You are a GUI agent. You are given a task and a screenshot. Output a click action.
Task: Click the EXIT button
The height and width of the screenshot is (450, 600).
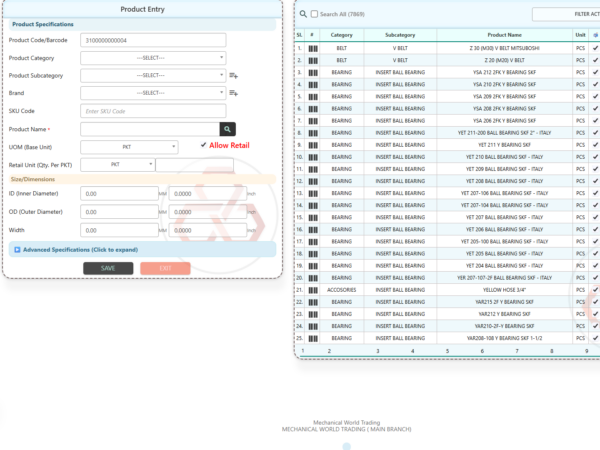coord(165,268)
